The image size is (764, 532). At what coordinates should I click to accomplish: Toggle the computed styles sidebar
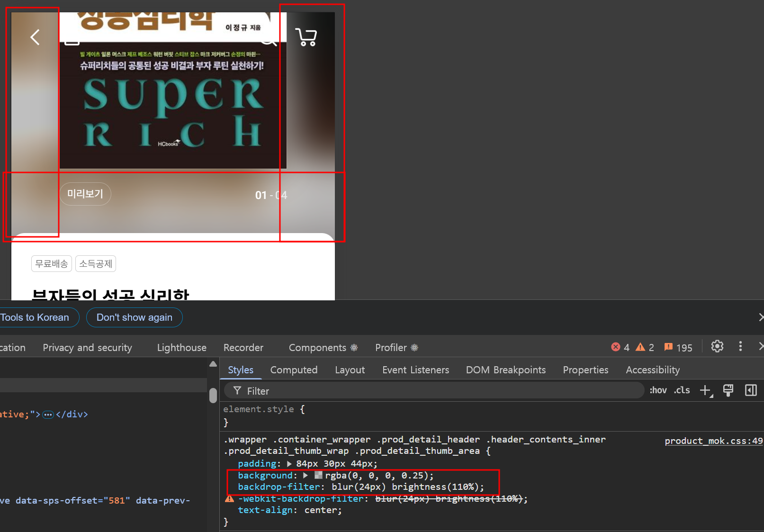[x=751, y=390]
